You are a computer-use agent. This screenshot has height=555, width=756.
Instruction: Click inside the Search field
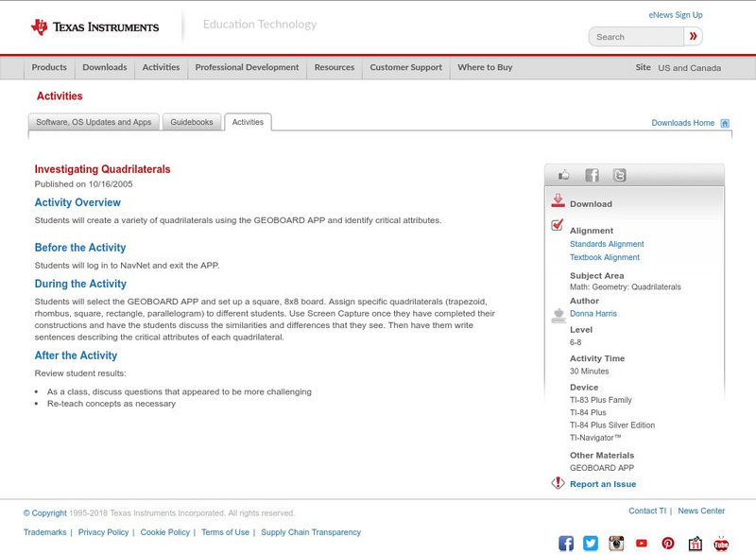tap(636, 37)
